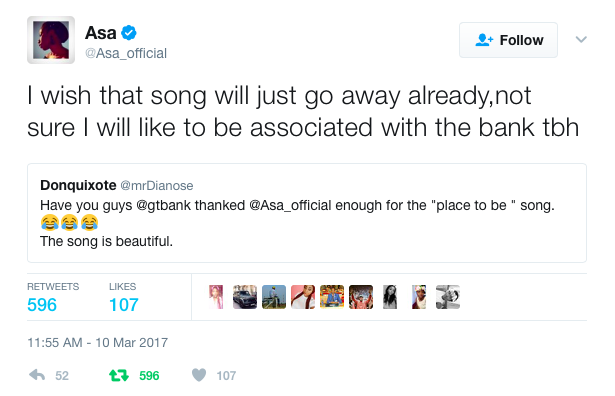
Task: View the 596 retweets count
Action: point(42,305)
